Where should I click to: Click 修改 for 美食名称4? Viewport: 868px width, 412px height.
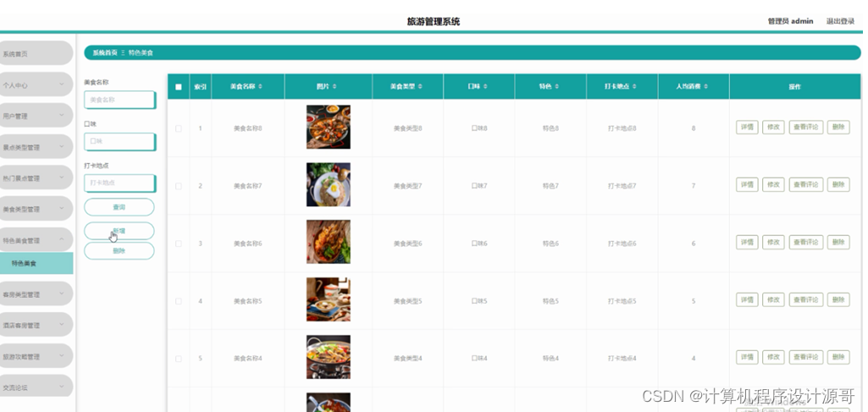tap(773, 357)
